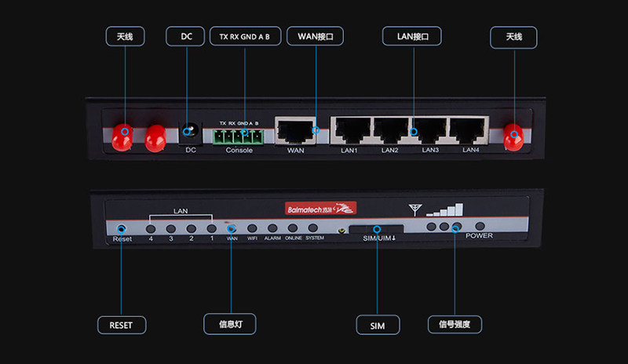
Task: Select the WAN接口 callout label
Action: [316, 36]
